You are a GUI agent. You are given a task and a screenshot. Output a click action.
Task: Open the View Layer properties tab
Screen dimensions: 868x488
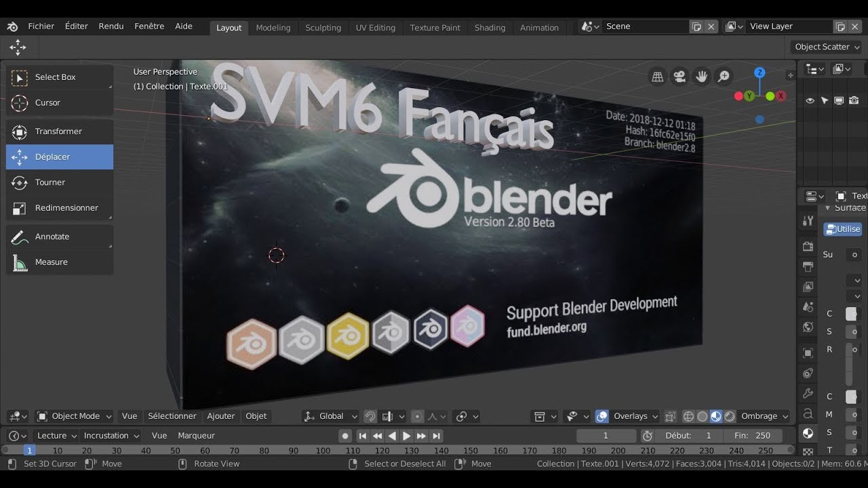[x=808, y=287]
